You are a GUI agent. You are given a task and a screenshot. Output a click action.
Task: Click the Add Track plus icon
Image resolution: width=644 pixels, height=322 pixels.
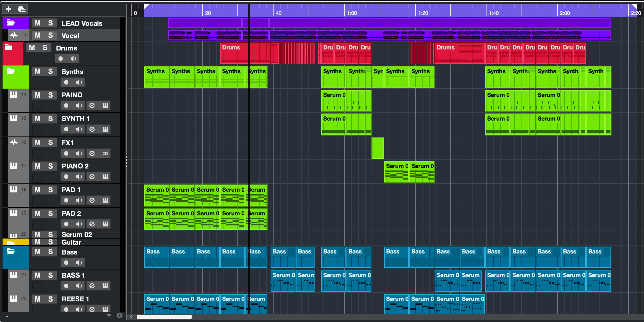[x=9, y=9]
